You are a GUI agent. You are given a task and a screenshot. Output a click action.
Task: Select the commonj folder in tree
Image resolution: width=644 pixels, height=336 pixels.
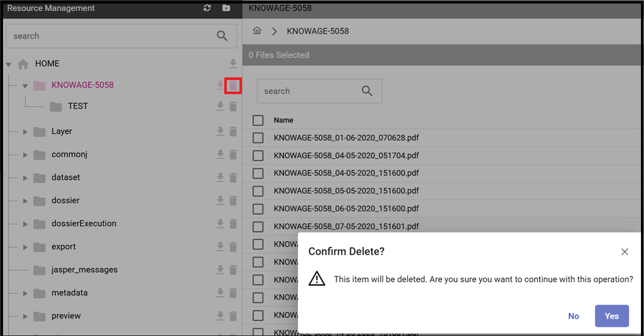point(69,154)
